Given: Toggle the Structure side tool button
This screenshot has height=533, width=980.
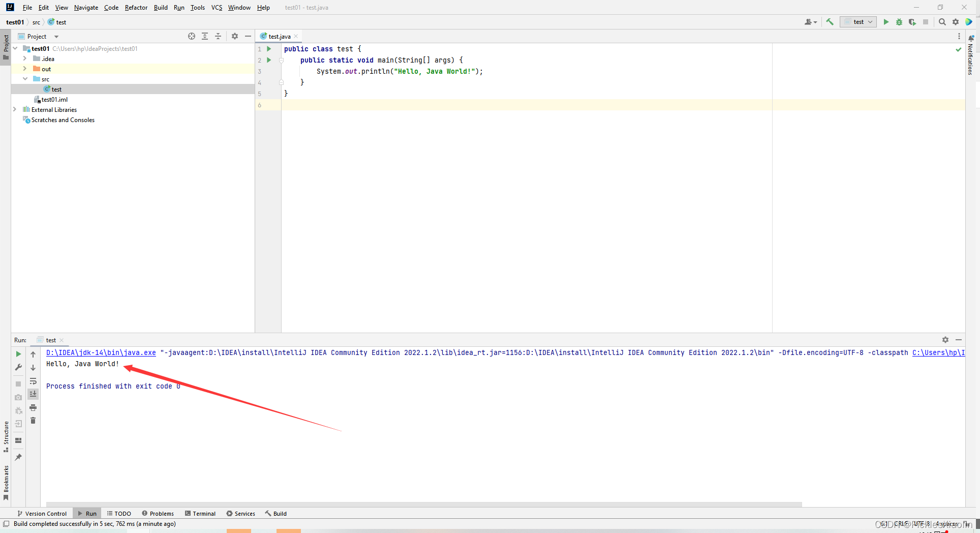Looking at the screenshot, I should coord(6,437).
